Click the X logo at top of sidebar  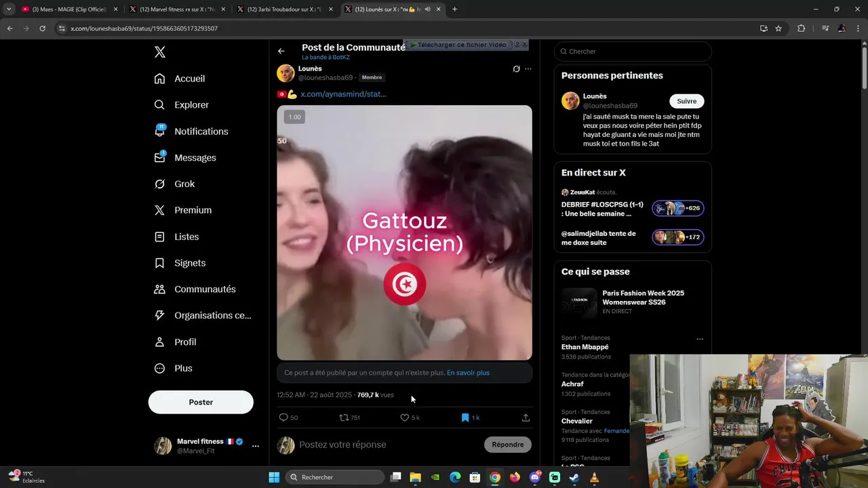(x=159, y=52)
